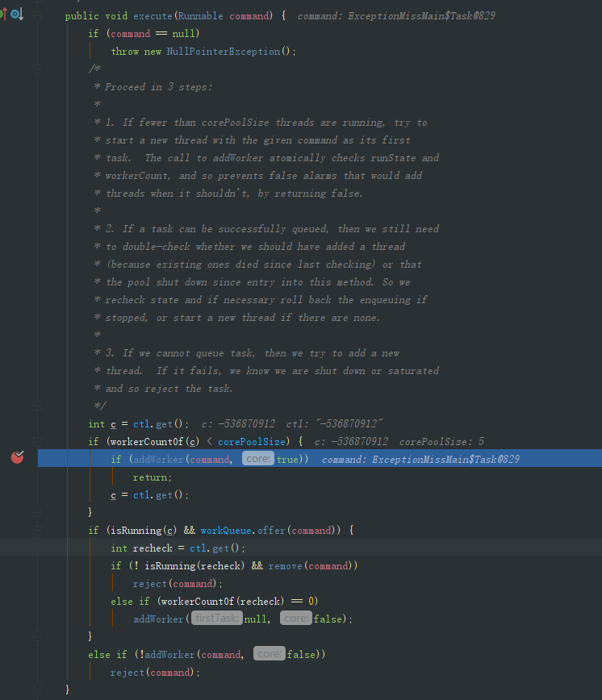Viewport: 602px width, 700px height.
Task: Click the method's closing brace fold marker
Action: click(x=37, y=690)
